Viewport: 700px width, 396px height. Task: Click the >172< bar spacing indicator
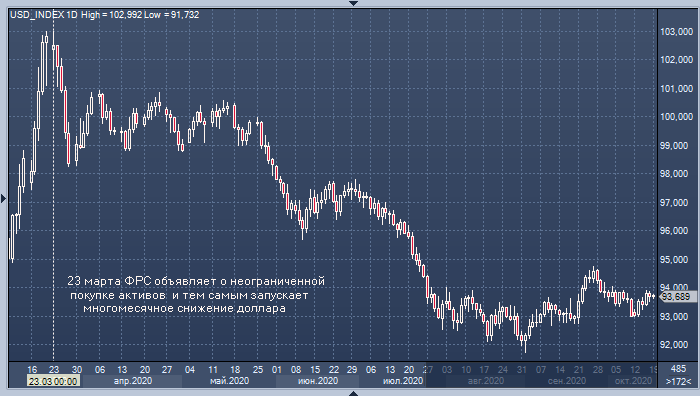coord(678,382)
